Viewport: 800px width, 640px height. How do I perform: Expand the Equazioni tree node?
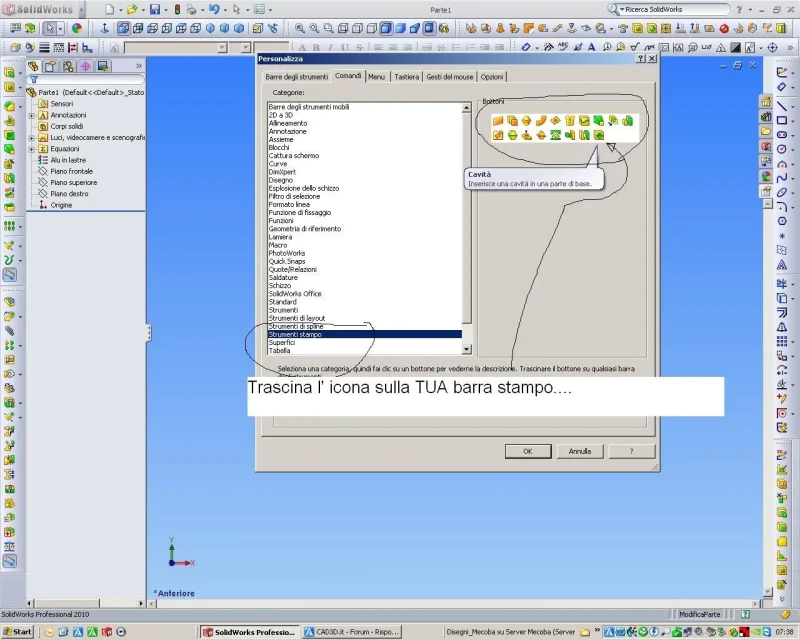[x=32, y=149]
